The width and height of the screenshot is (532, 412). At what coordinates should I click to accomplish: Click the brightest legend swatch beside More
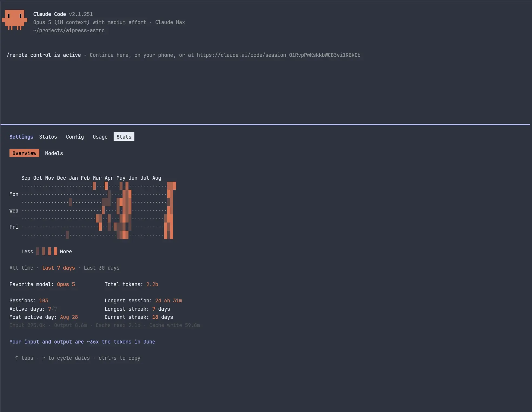click(x=55, y=251)
